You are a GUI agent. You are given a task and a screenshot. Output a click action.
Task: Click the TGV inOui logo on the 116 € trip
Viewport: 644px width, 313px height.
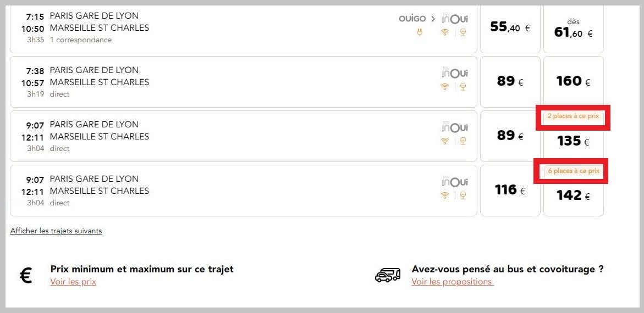[x=455, y=181]
